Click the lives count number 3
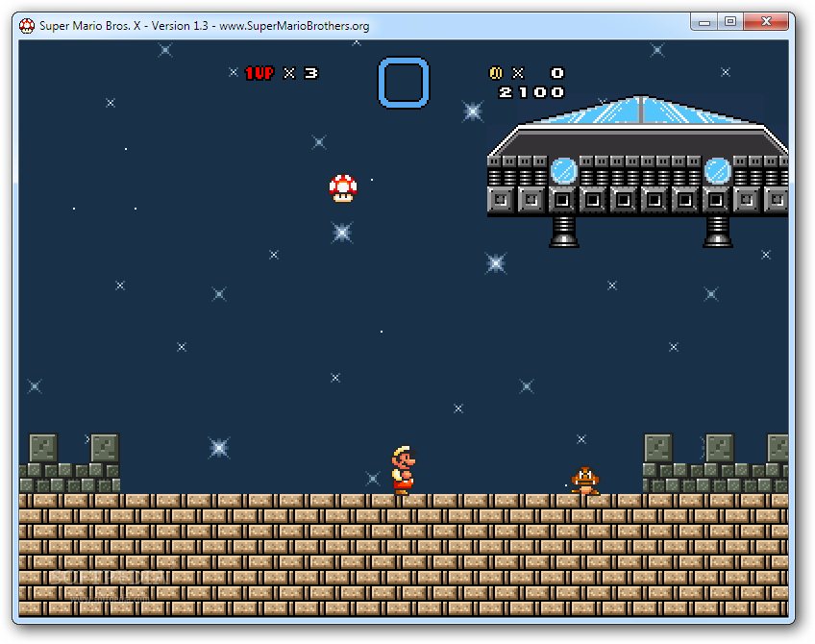Image resolution: width=815 pixels, height=644 pixels. pyautogui.click(x=310, y=73)
